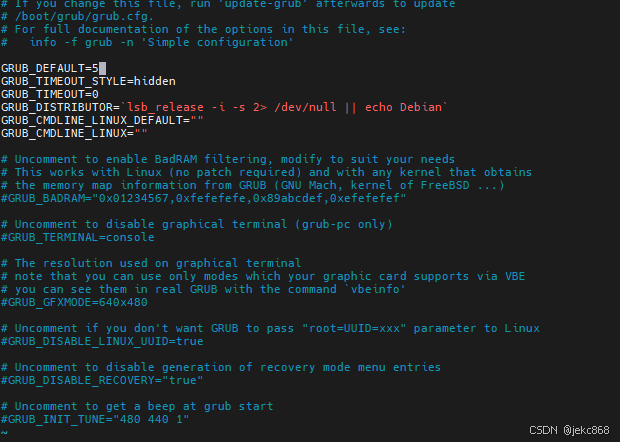
Task: Click the GRUB_TIMEOUT=0 line
Action: (50, 94)
